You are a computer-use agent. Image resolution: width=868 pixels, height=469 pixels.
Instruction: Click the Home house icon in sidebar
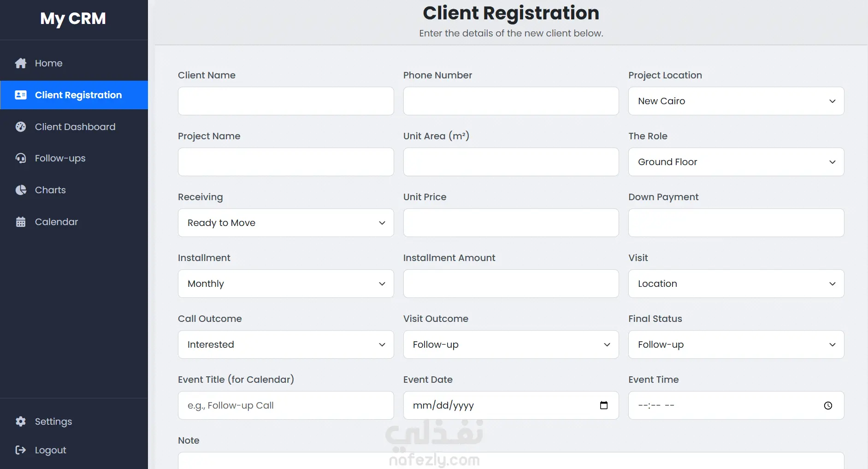pyautogui.click(x=21, y=63)
